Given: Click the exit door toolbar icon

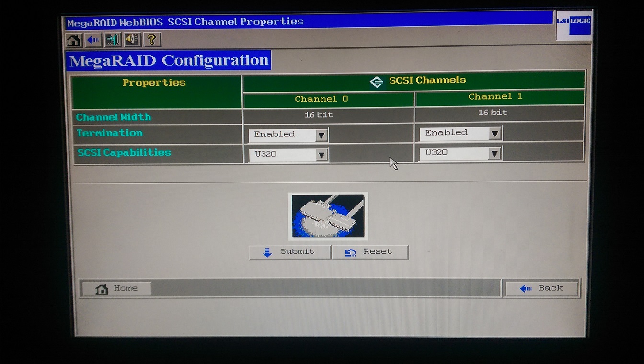Looking at the screenshot, I should [113, 40].
